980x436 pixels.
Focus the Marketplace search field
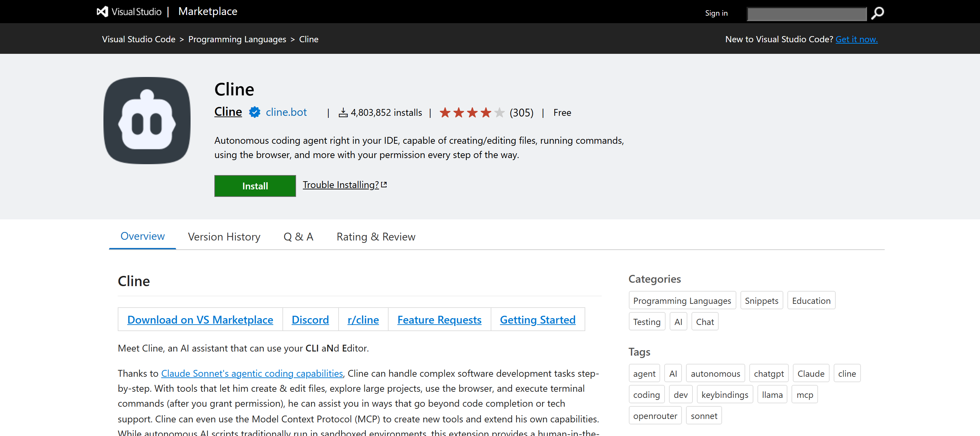point(807,14)
